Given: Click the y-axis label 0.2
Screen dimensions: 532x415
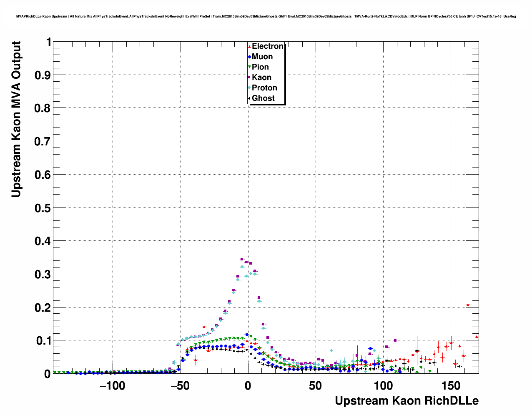Looking at the screenshot, I should 43,307.
